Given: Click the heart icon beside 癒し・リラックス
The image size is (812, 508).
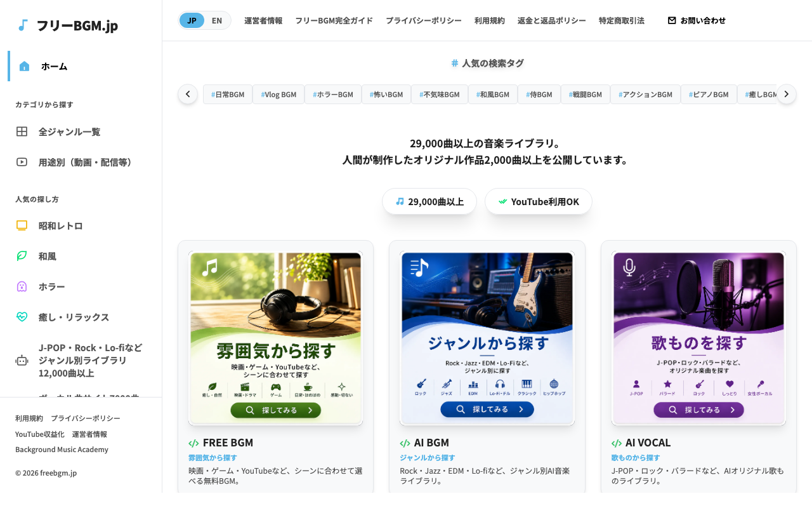Looking at the screenshot, I should point(22,317).
